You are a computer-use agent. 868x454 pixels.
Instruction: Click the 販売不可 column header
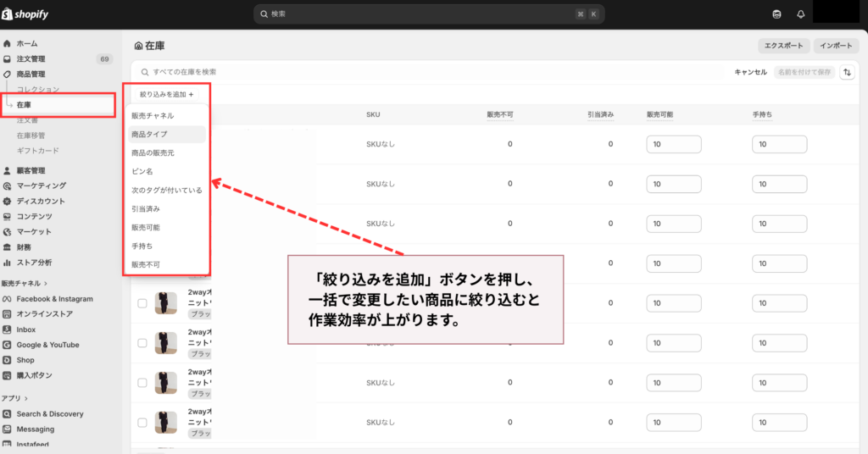tap(500, 114)
